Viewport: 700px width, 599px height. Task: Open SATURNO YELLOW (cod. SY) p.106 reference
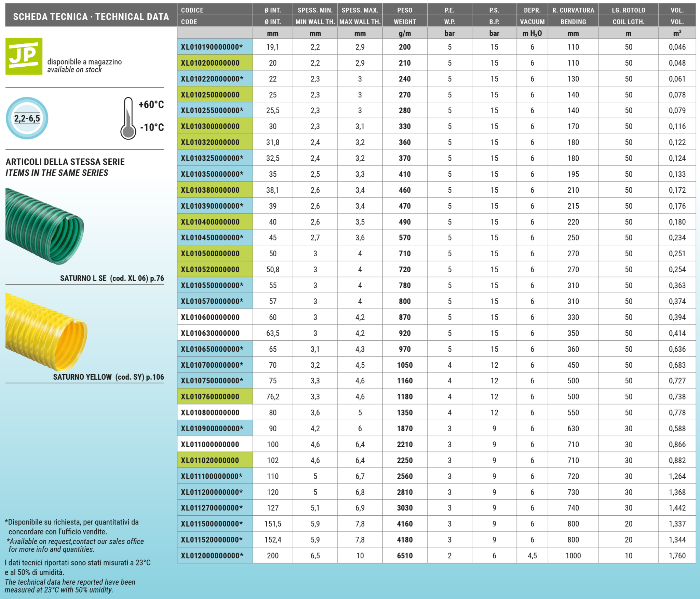[108, 377]
